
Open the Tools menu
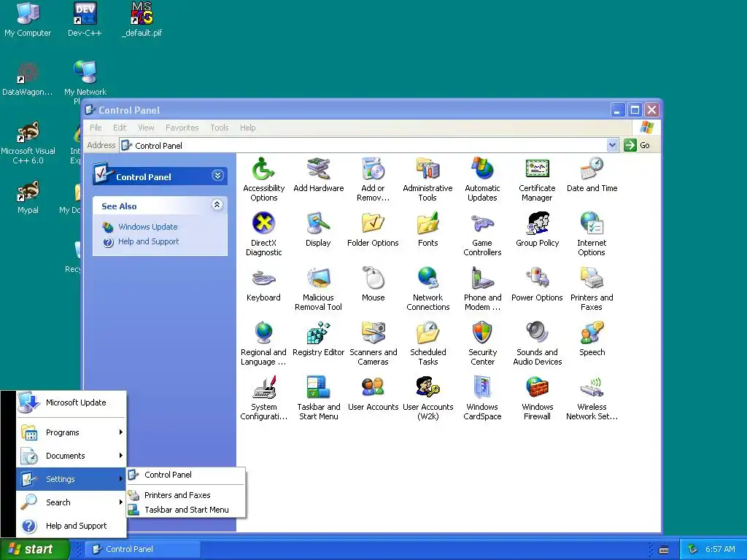click(x=219, y=128)
